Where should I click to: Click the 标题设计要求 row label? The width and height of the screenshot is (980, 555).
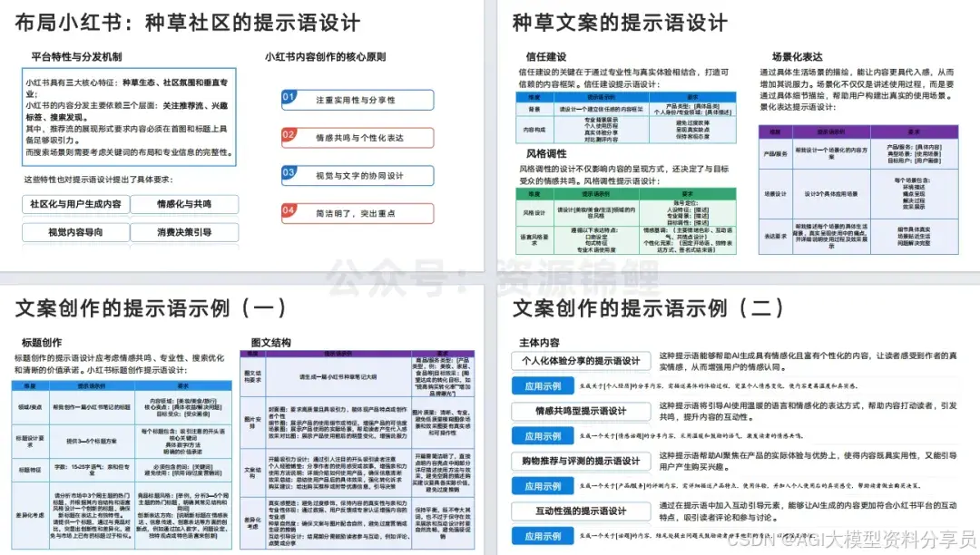[29, 442]
